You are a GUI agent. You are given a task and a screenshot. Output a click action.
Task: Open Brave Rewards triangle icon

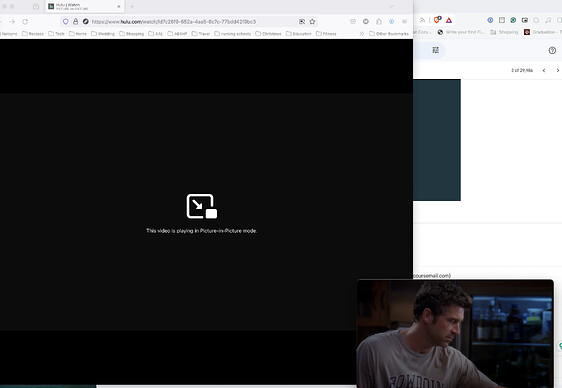tap(449, 20)
